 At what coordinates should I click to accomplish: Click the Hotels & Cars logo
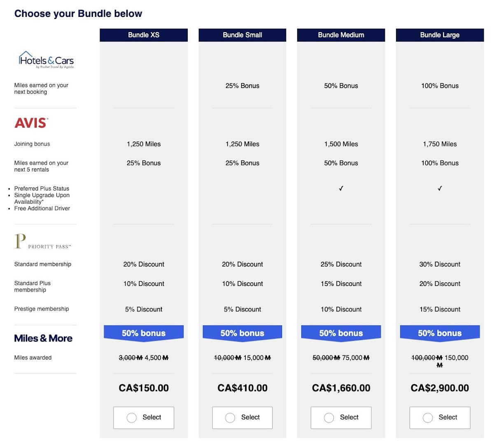[46, 60]
